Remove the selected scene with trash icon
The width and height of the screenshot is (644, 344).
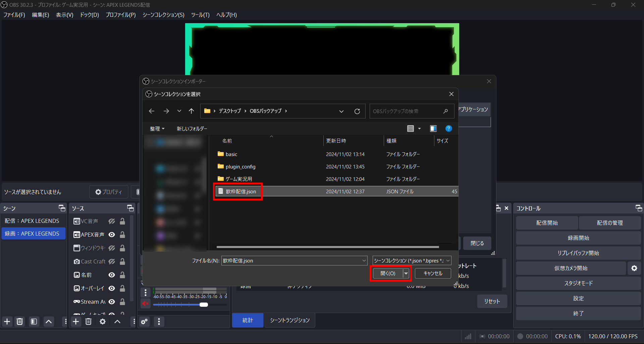pyautogui.click(x=20, y=322)
